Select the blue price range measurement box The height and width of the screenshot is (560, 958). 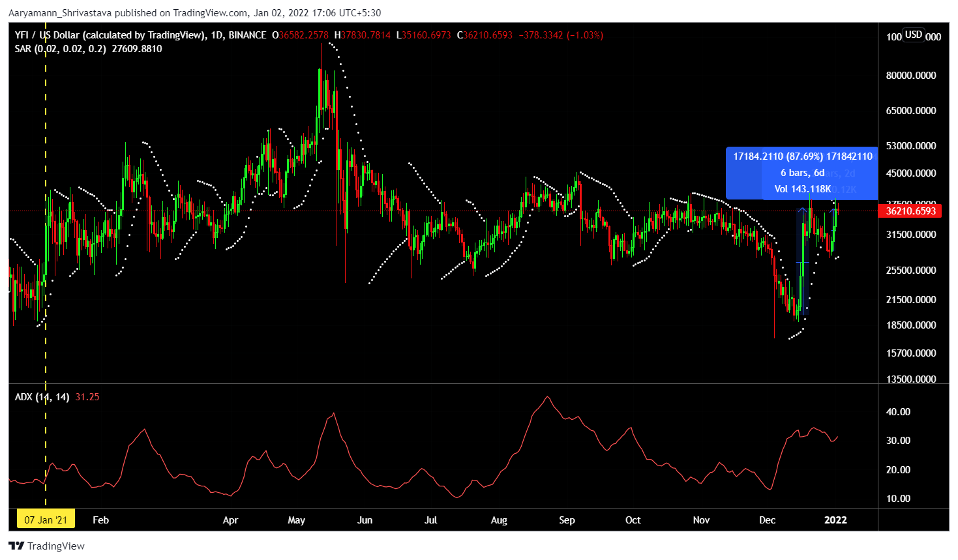(x=802, y=173)
